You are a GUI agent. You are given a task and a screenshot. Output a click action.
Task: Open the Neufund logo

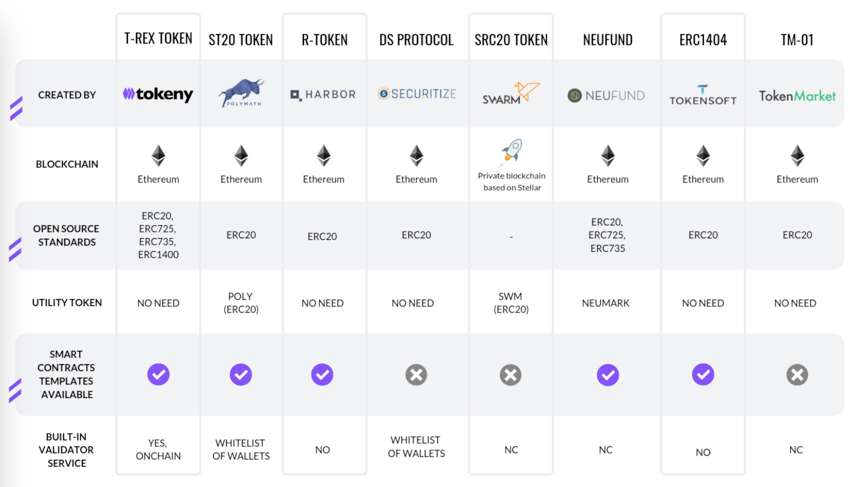606,96
